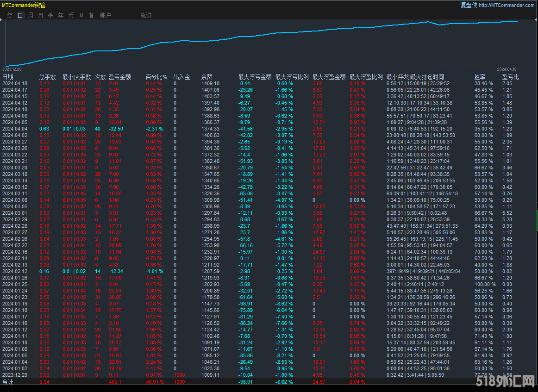
Task: Click the 胜率 win rate column header
Action: 480,77
